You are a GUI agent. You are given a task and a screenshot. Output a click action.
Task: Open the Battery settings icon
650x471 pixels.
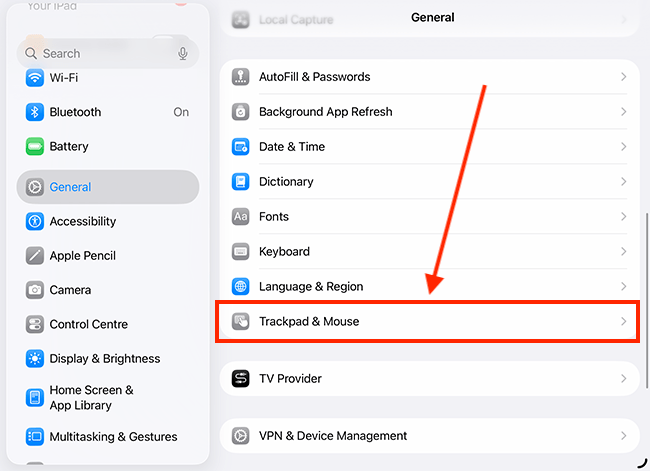click(x=35, y=146)
